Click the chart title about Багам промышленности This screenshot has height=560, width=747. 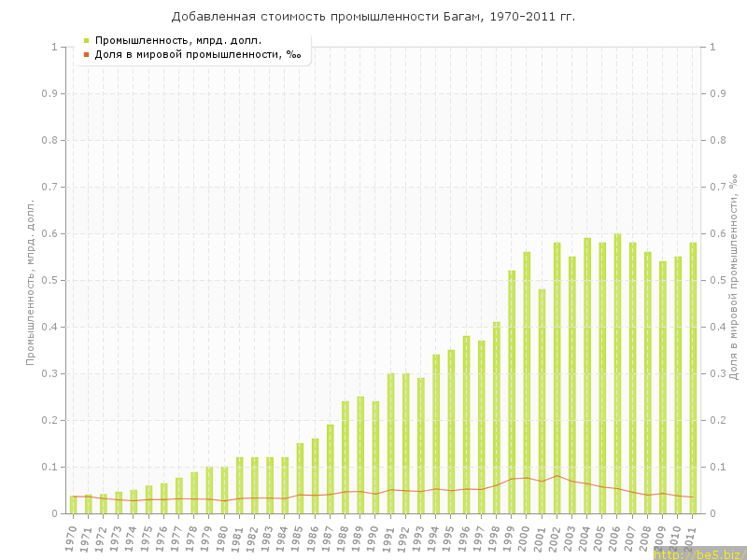373,17
